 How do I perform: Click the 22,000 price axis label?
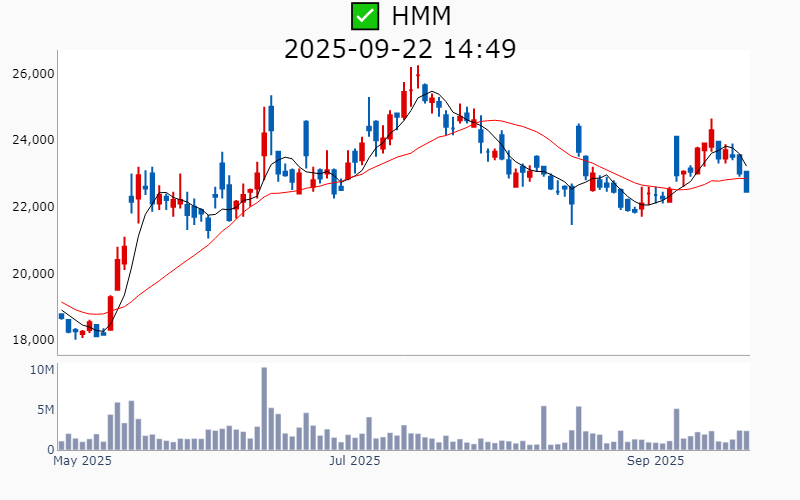click(33, 207)
